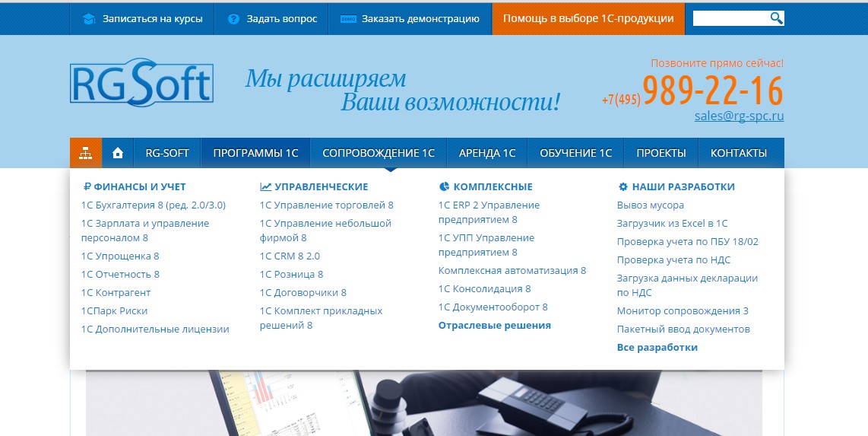Select 1С Упрощенка 8
The width and height of the screenshot is (868, 436).
(120, 256)
